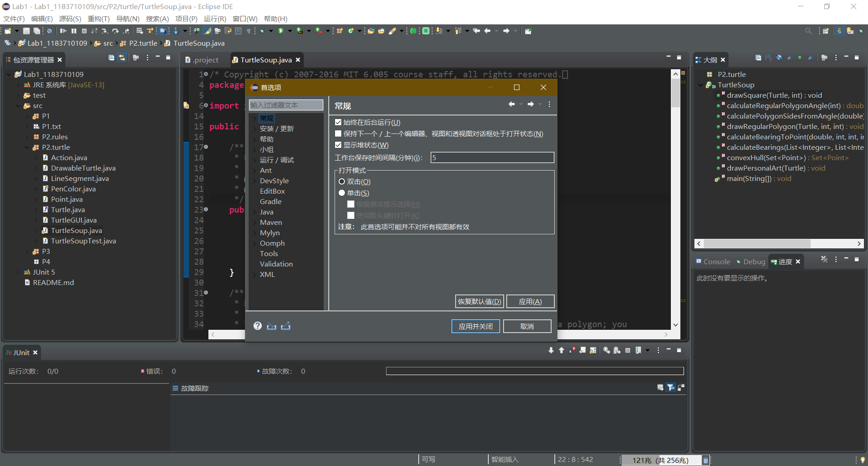This screenshot has width=868, height=466.
Task: Click the Preferences forward navigation arrow
Action: 530,104
